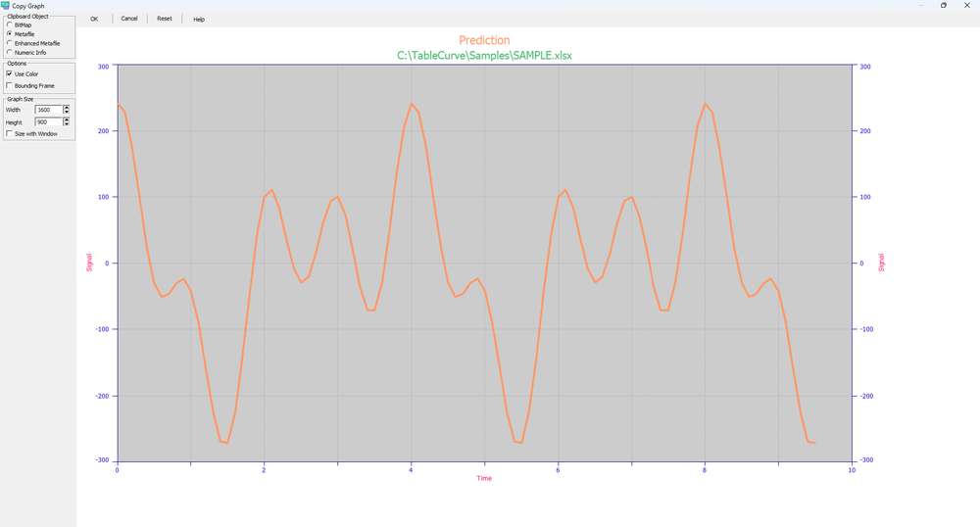Open Help for Copy Graph
Viewport: 980px width, 527px height.
click(199, 20)
